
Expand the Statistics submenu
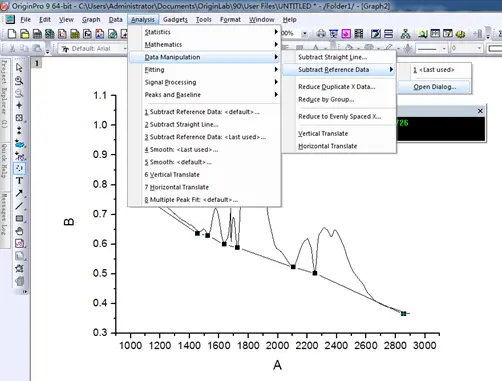point(204,32)
